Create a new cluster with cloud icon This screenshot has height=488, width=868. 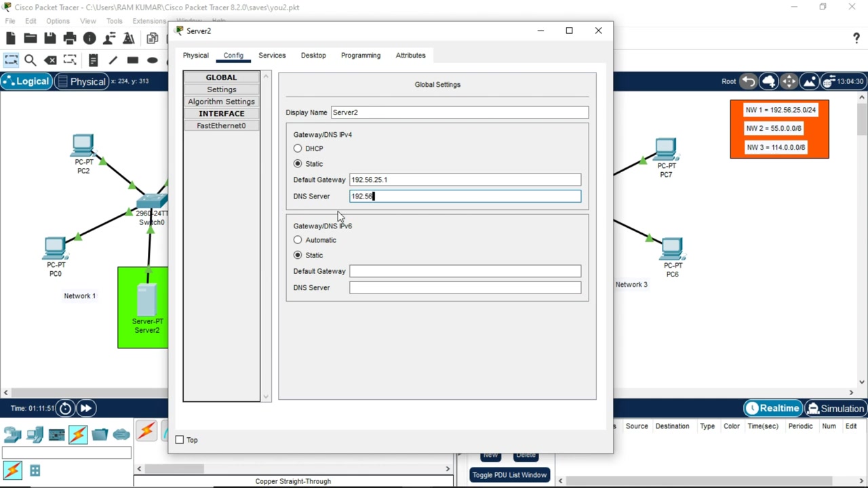pyautogui.click(x=769, y=81)
